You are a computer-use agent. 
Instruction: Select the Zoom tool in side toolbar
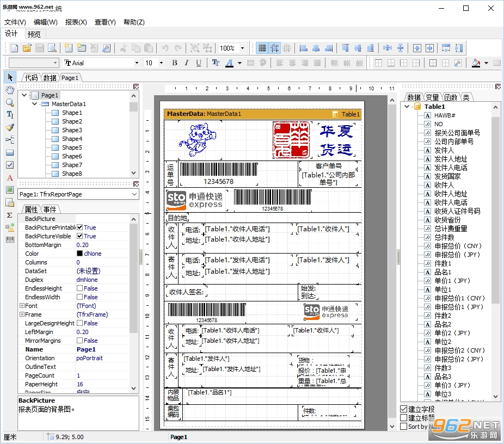click(x=10, y=102)
